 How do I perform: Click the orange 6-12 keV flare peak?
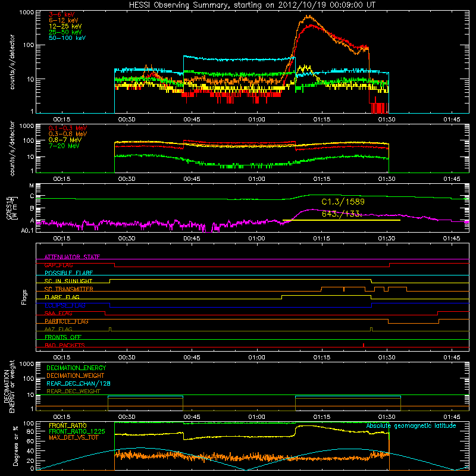[x=308, y=17]
